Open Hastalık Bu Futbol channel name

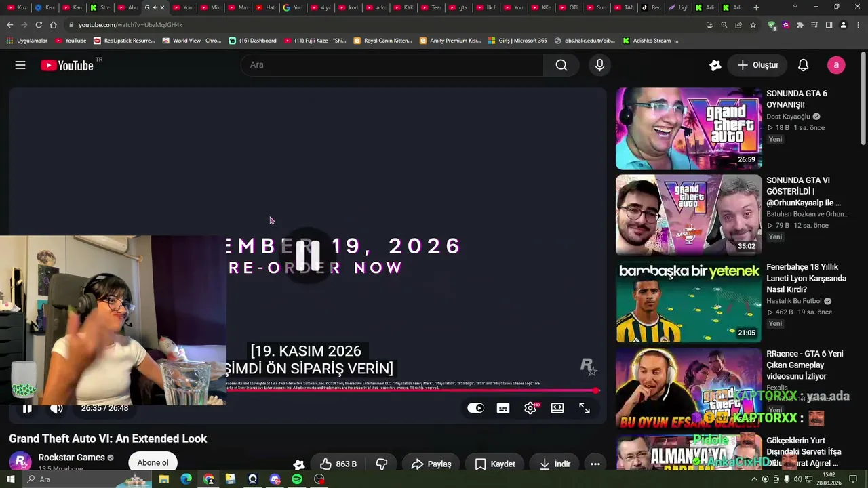793,301
